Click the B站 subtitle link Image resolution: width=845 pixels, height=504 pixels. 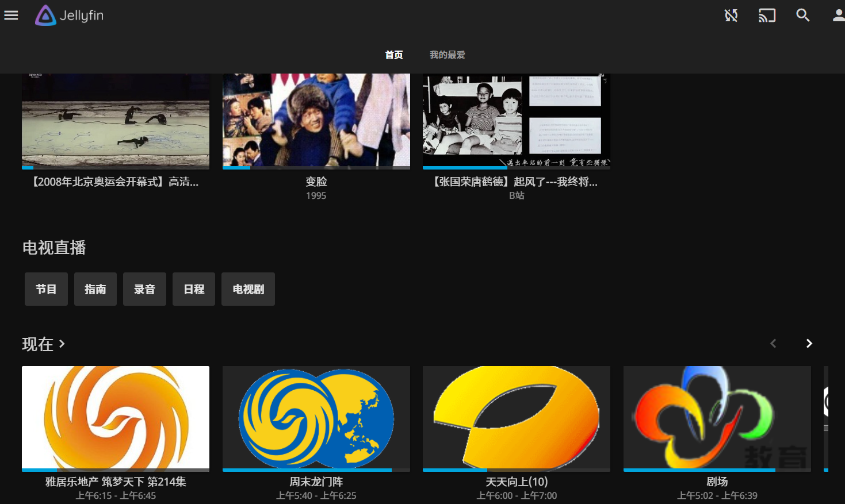point(517,195)
